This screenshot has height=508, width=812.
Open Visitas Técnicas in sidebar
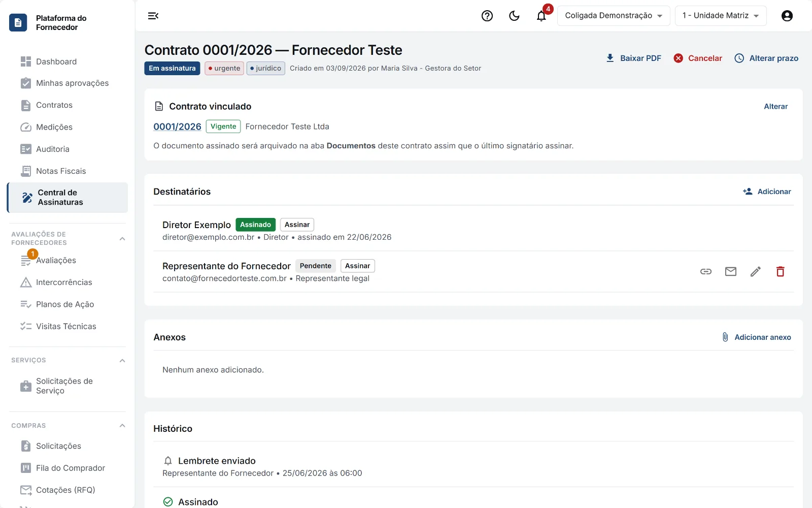click(x=67, y=326)
